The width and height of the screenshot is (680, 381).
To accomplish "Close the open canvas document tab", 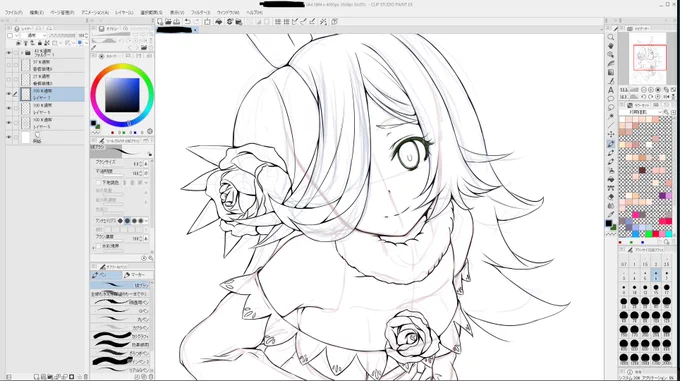I will point(195,30).
